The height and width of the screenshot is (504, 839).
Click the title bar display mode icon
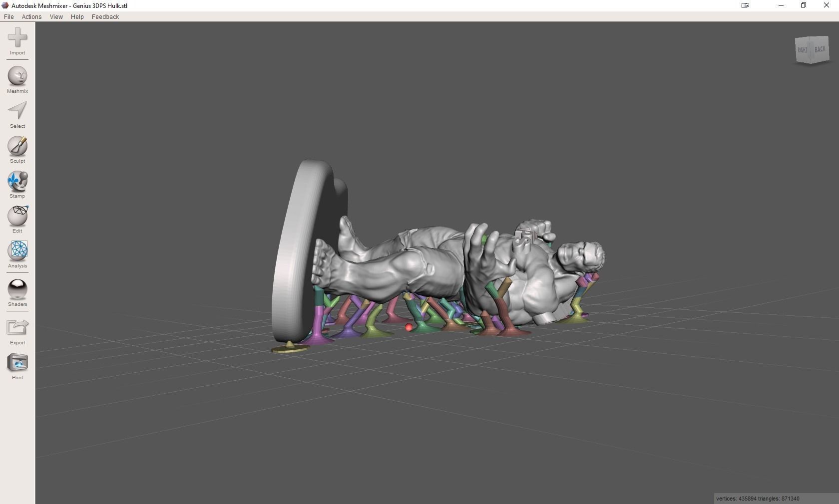click(x=745, y=5)
